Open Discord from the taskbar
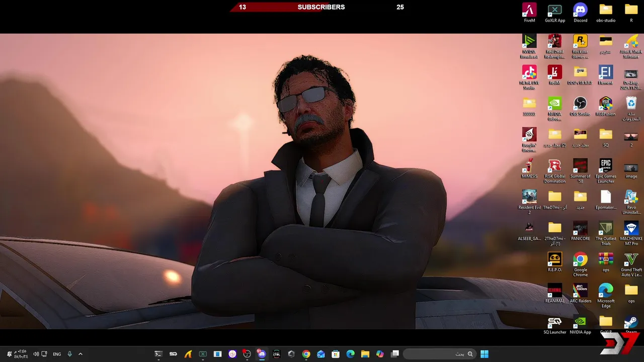Viewport: 644px width, 362px height. [x=262, y=354]
